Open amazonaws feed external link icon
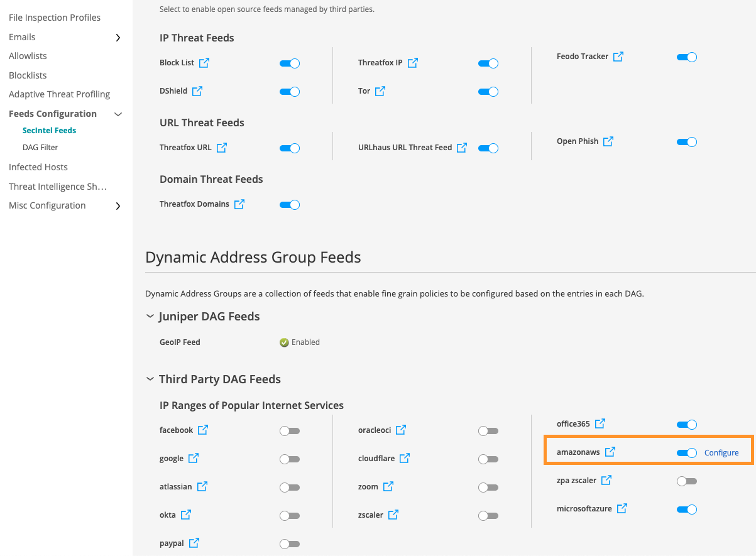The width and height of the screenshot is (756, 556). [610, 452]
